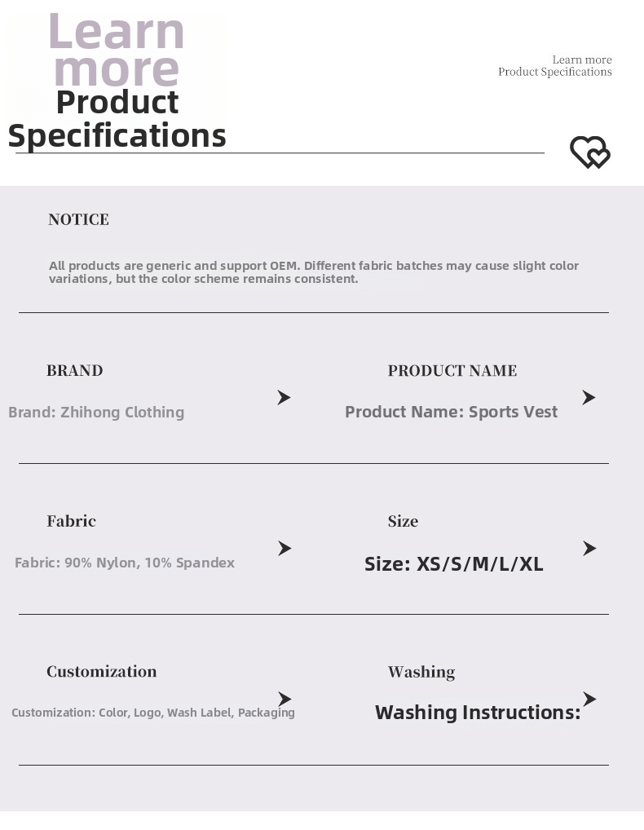644x830 pixels.
Task: Click 'Brand: Zhihong Clothing' text
Action: coord(96,413)
